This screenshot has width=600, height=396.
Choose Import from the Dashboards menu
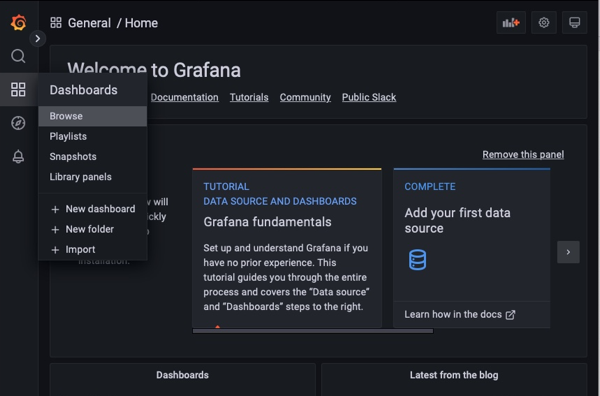(x=93, y=249)
